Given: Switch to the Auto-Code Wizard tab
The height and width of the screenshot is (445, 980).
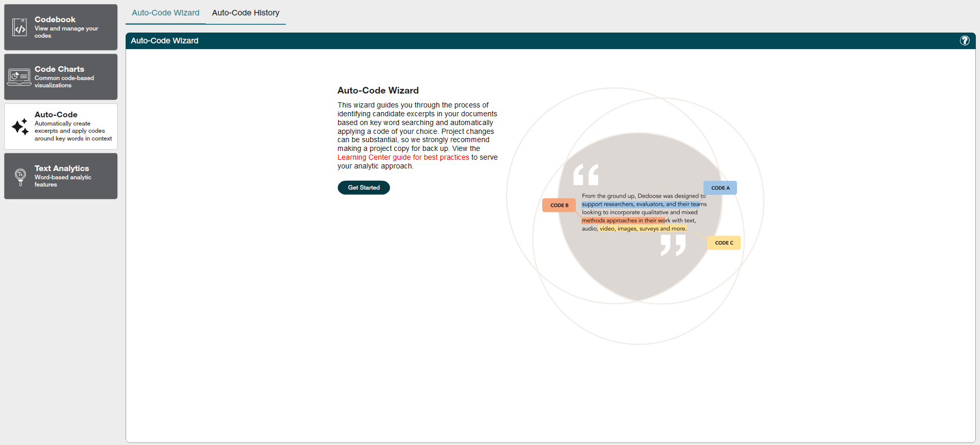Looking at the screenshot, I should coord(165,13).
